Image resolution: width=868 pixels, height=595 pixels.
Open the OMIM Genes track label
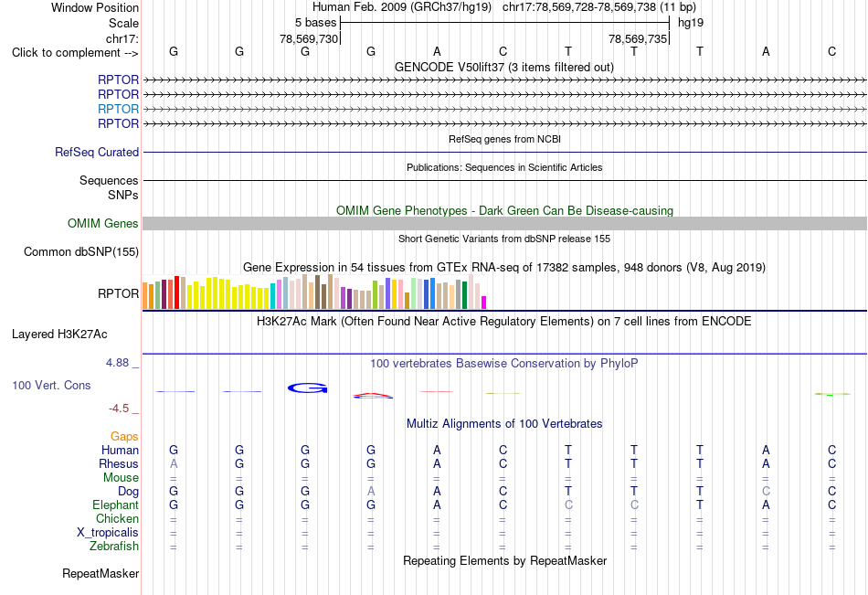pyautogui.click(x=103, y=223)
